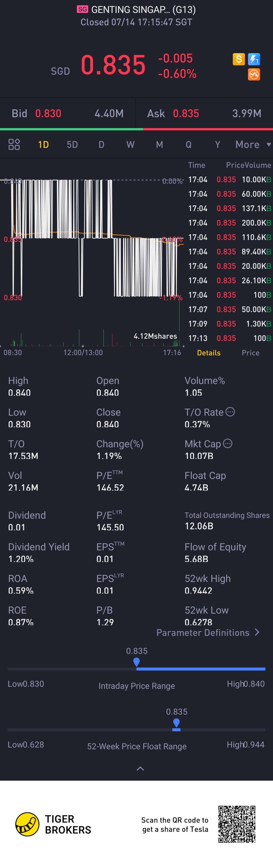The image size is (273, 868).
Task: Collapse the stock details panel with up chevron
Action: (x=140, y=769)
